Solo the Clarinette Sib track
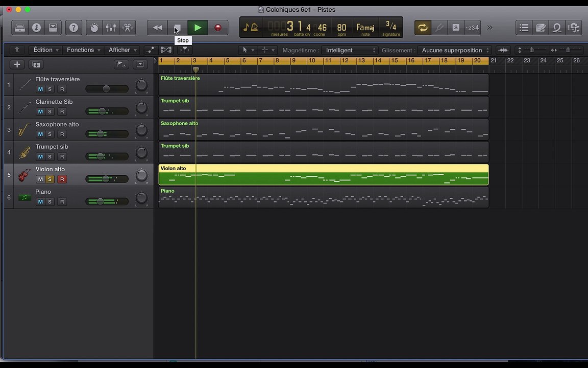Image resolution: width=588 pixels, height=368 pixels. pos(50,111)
